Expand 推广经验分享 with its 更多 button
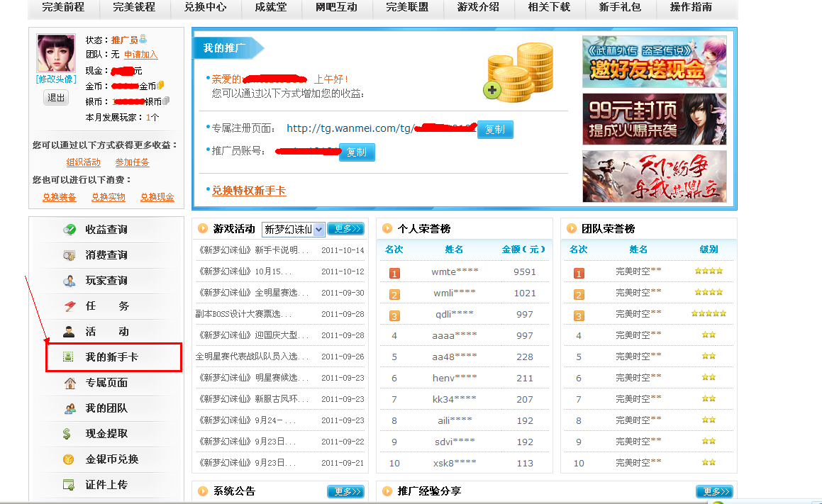 point(713,491)
